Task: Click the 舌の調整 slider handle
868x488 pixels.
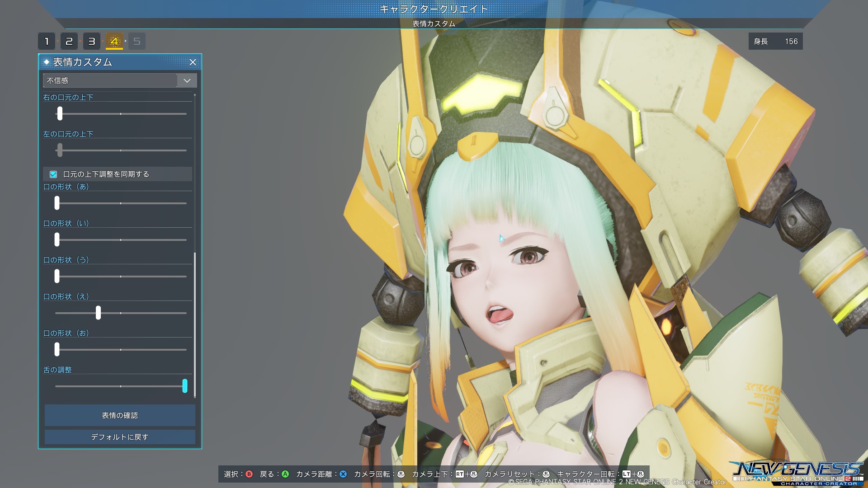Action: (184, 386)
